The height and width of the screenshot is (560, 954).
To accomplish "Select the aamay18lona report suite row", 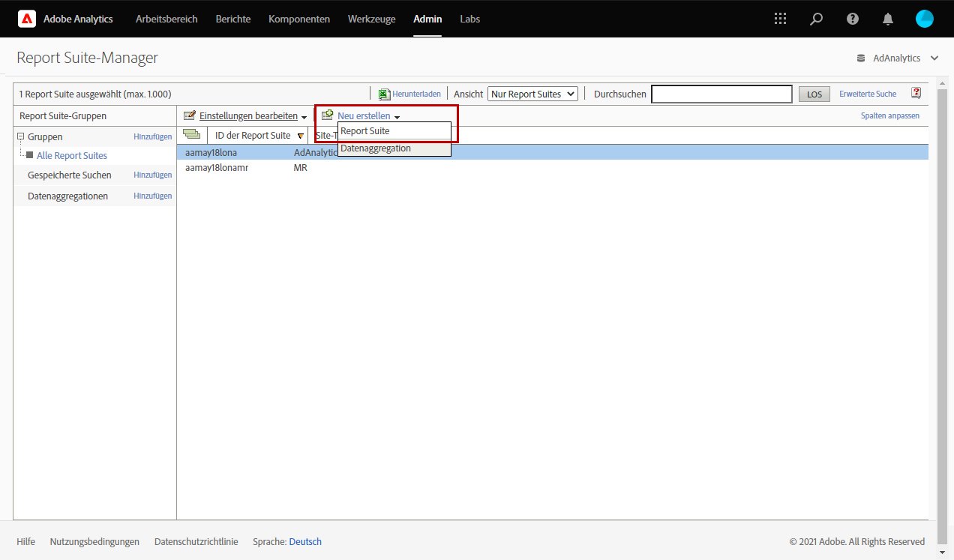I will point(552,152).
